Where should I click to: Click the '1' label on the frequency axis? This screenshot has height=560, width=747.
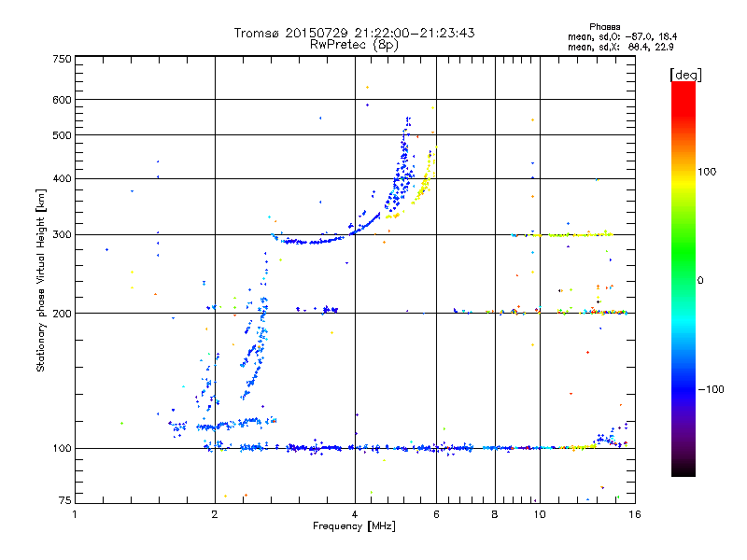click(75, 514)
